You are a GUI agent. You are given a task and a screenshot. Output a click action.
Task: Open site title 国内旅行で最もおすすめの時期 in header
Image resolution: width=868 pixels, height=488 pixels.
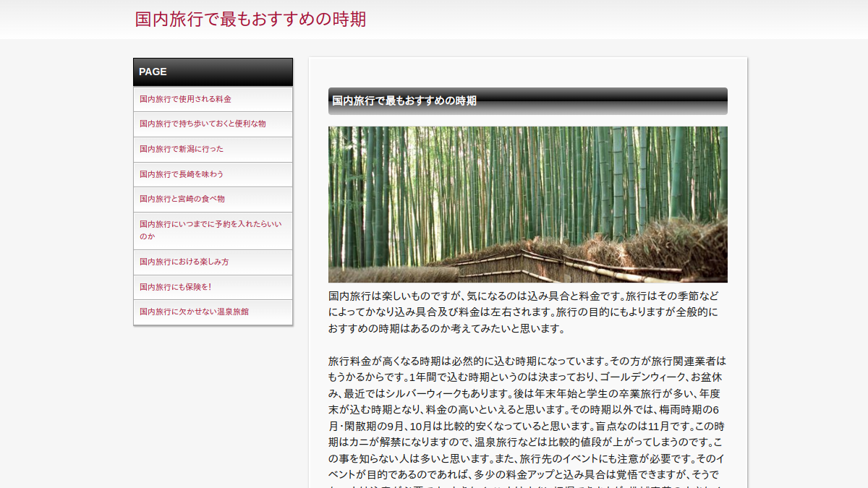pyautogui.click(x=250, y=20)
